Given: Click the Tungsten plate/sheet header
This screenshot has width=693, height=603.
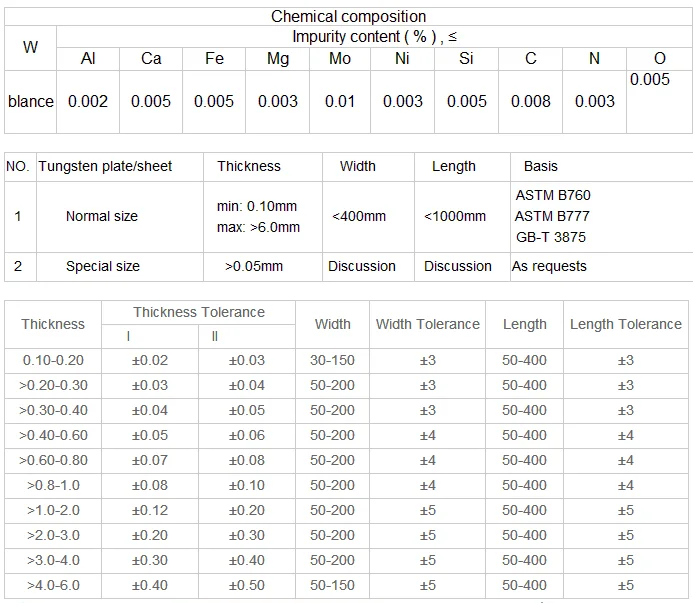Looking at the screenshot, I should click(x=105, y=166).
